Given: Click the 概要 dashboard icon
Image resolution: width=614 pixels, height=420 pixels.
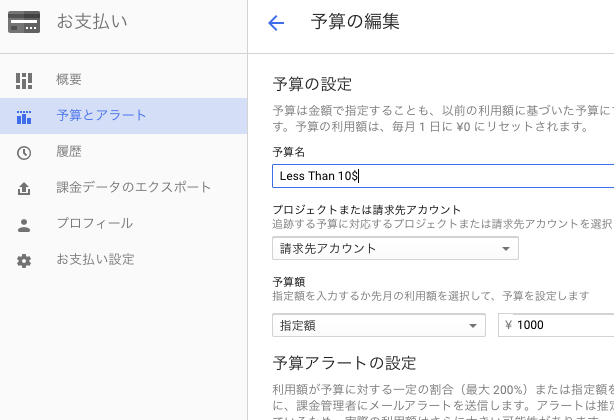Looking at the screenshot, I should point(24,81).
